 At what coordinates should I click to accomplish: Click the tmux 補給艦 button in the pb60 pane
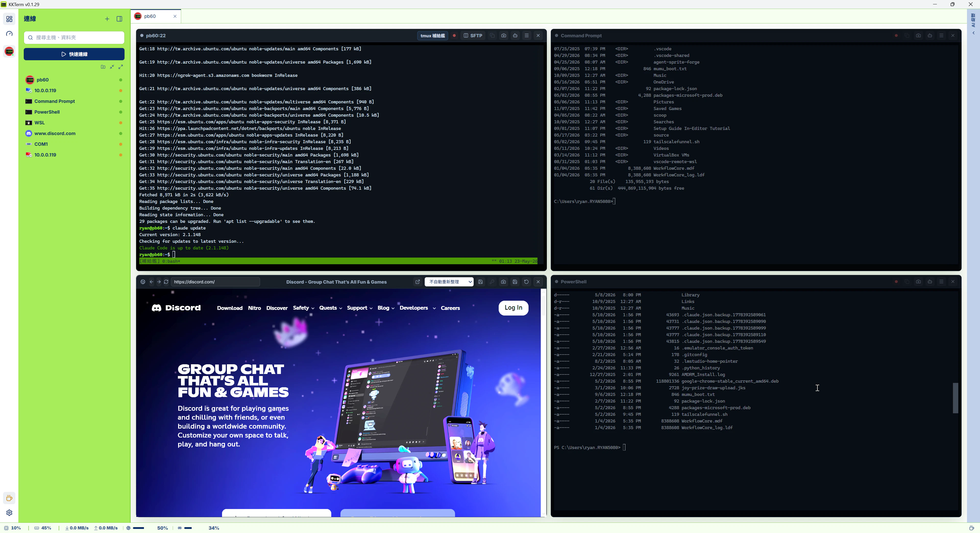[433, 35]
